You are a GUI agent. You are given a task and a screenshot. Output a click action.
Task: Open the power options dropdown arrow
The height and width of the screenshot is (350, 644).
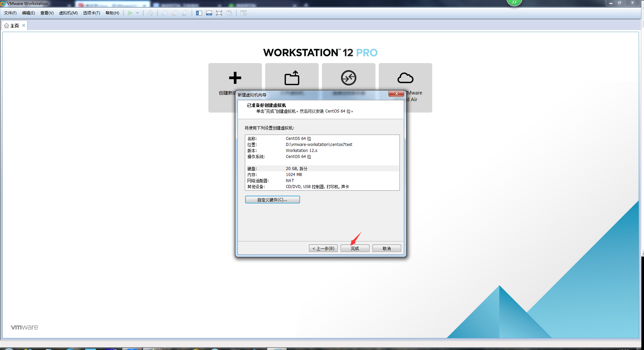137,13
